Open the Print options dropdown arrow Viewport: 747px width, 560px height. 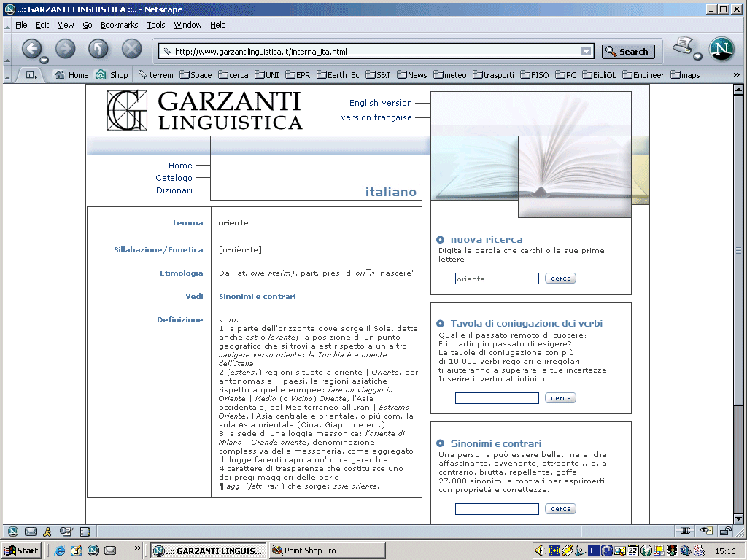pos(697,57)
